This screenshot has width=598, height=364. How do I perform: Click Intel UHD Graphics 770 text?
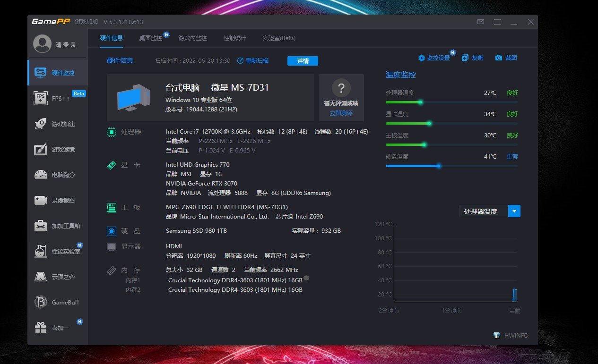tap(198, 164)
